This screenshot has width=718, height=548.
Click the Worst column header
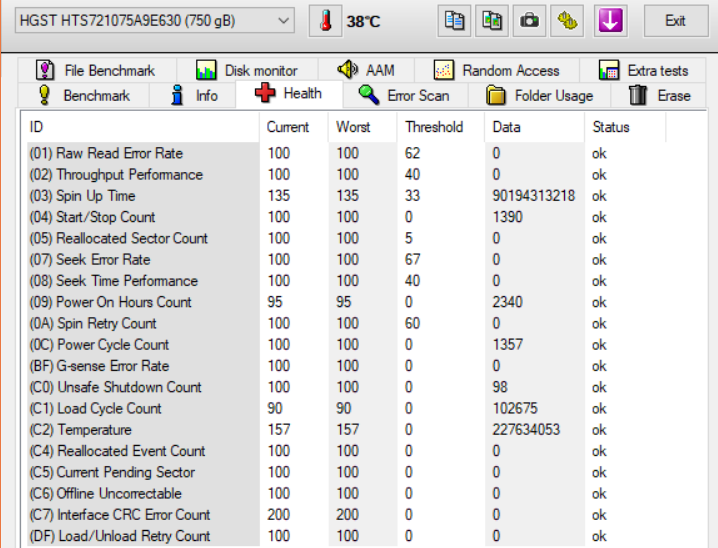tap(363, 127)
